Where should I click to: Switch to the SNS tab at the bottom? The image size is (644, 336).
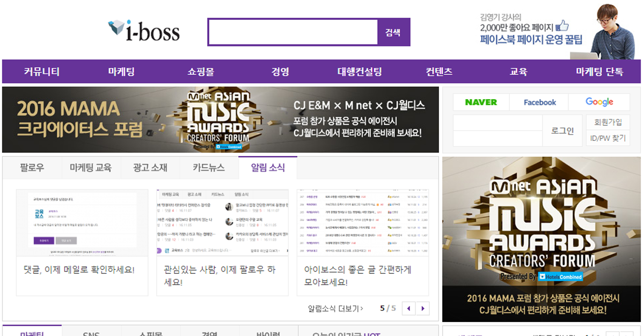92,333
